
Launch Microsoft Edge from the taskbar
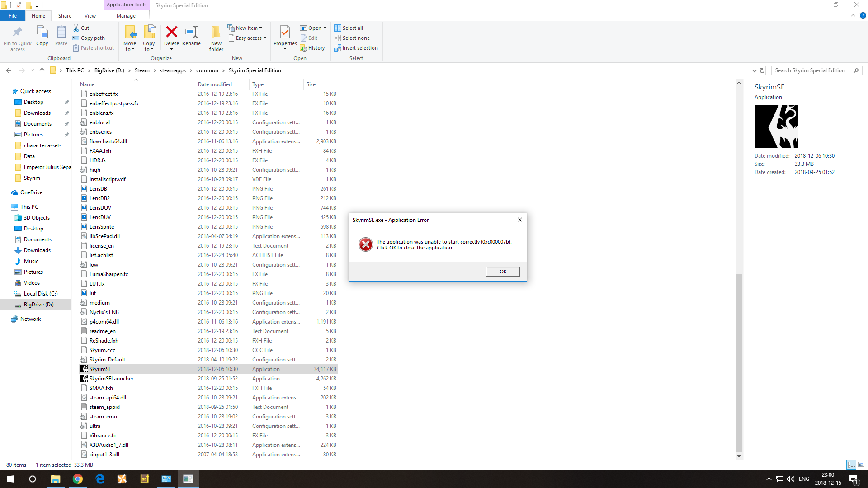click(100, 479)
